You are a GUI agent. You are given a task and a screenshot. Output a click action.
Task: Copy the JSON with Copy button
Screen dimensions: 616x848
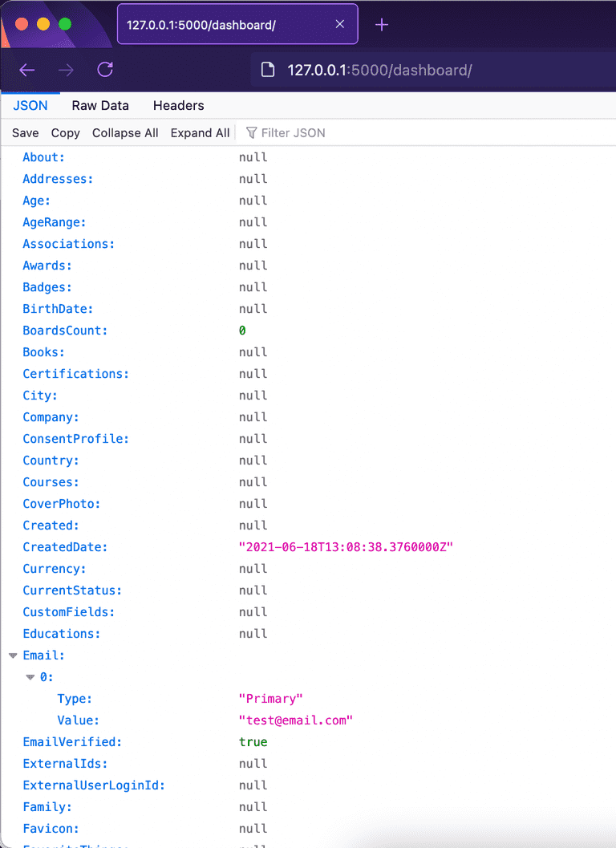[65, 133]
